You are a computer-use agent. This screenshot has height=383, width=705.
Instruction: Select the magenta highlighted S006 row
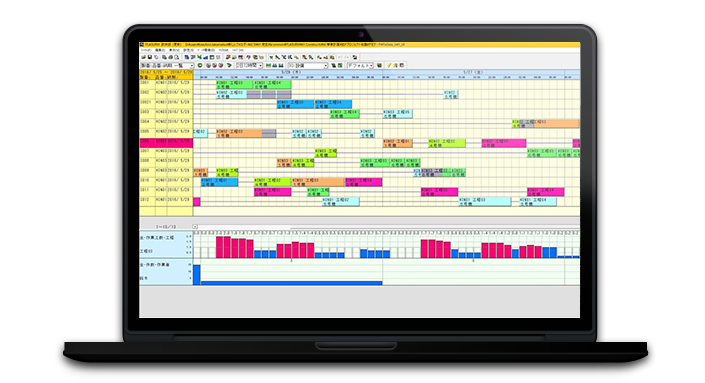166,143
